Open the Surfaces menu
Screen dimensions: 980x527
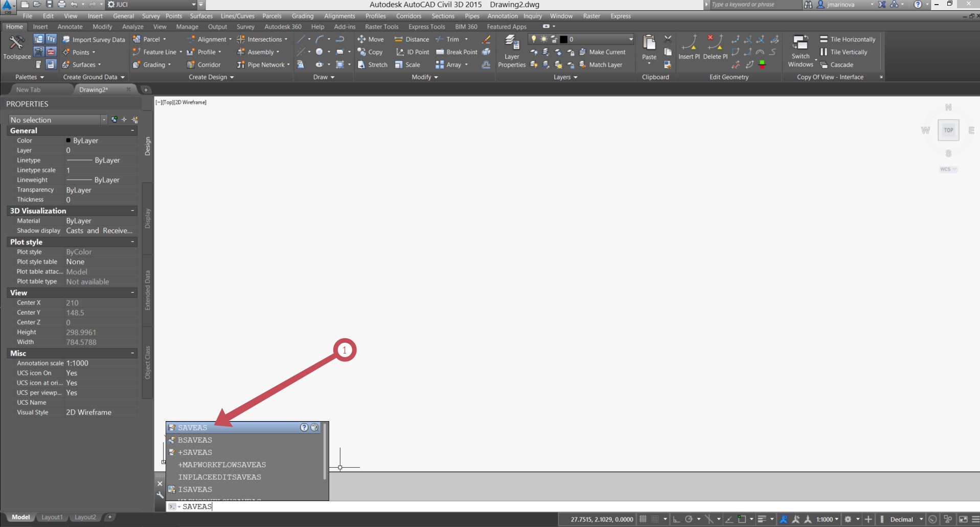point(201,16)
